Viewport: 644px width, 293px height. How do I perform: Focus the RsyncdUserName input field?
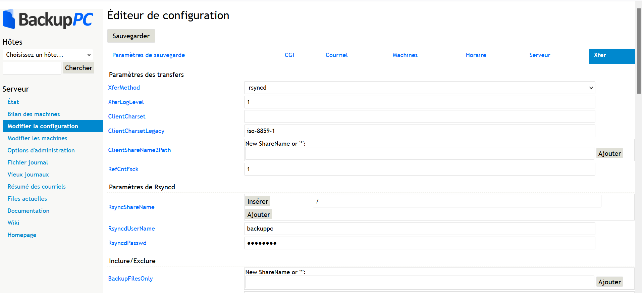coord(419,229)
